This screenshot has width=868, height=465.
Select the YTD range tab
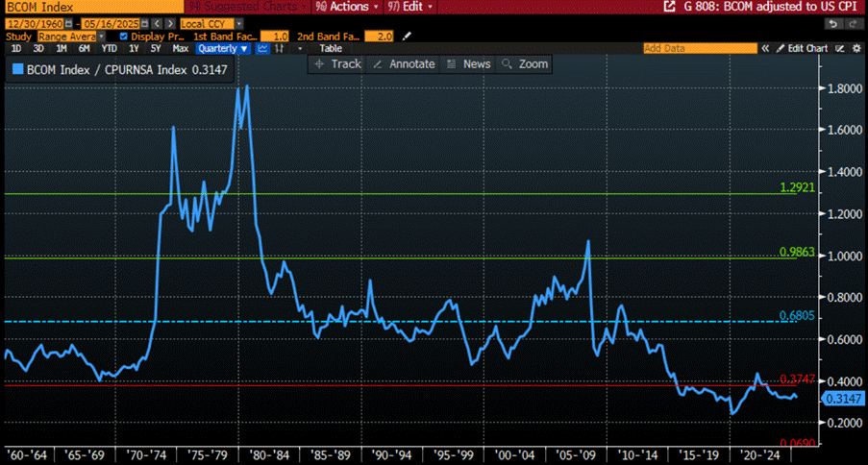coord(109,48)
